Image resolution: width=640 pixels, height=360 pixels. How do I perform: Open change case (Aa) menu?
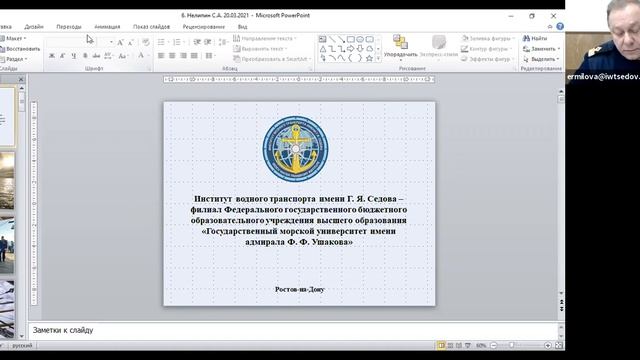pyautogui.click(x=122, y=56)
